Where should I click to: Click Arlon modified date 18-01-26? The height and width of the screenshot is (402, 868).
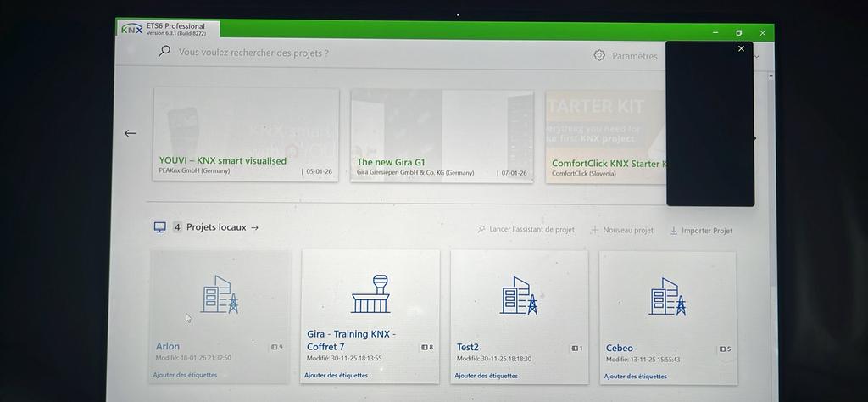(x=193, y=358)
